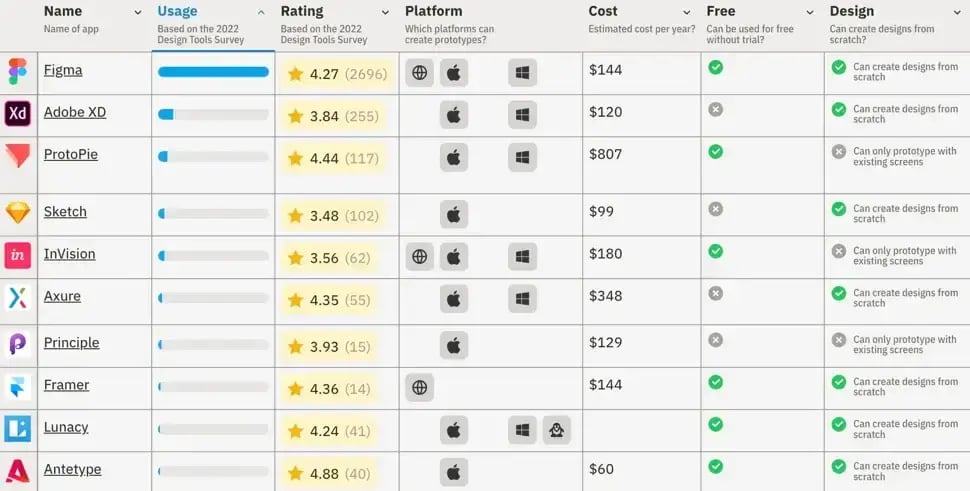This screenshot has width=970, height=491.
Task: Click the Design checkmark for Lunacy
Action: tap(839, 424)
